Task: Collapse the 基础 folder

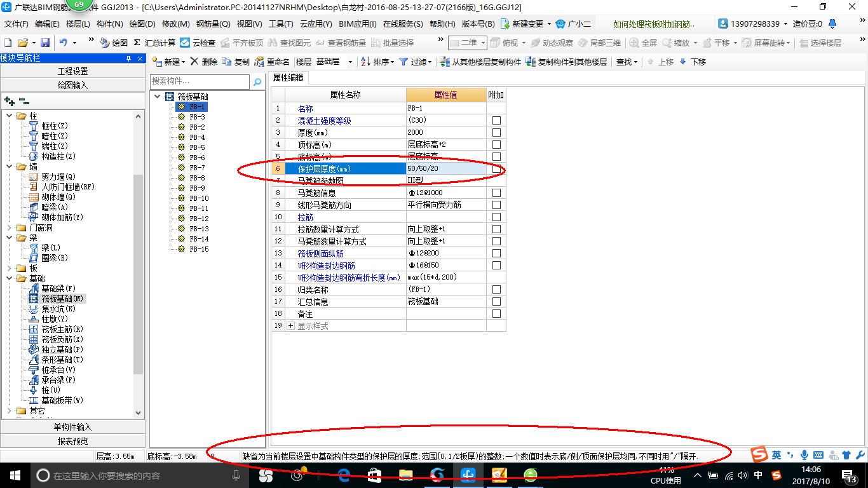Action: pyautogui.click(x=9, y=278)
